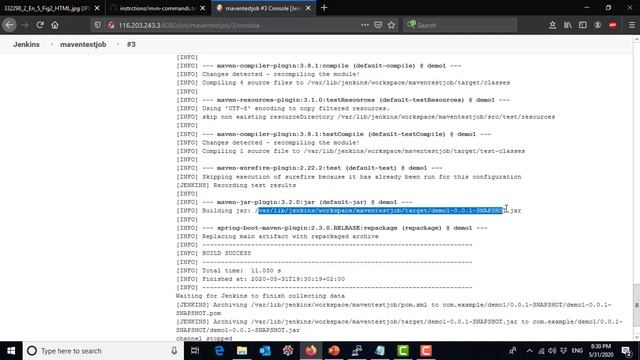640x360 pixels.
Task: Click the browser Search field
Action: (x=460, y=25)
